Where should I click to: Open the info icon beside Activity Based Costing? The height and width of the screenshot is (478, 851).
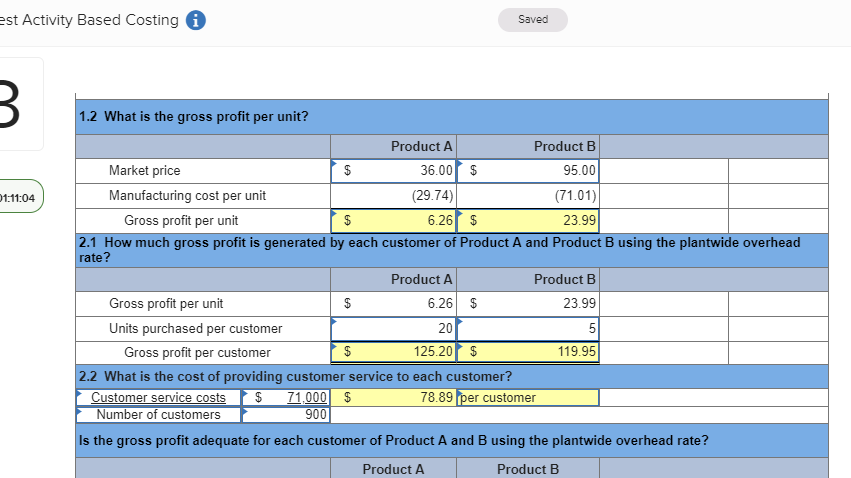point(195,20)
